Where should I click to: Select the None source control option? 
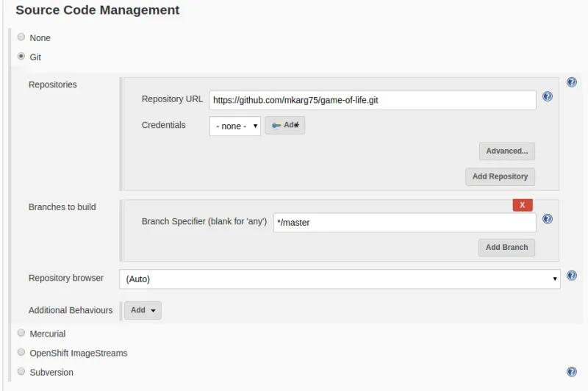(x=21, y=37)
